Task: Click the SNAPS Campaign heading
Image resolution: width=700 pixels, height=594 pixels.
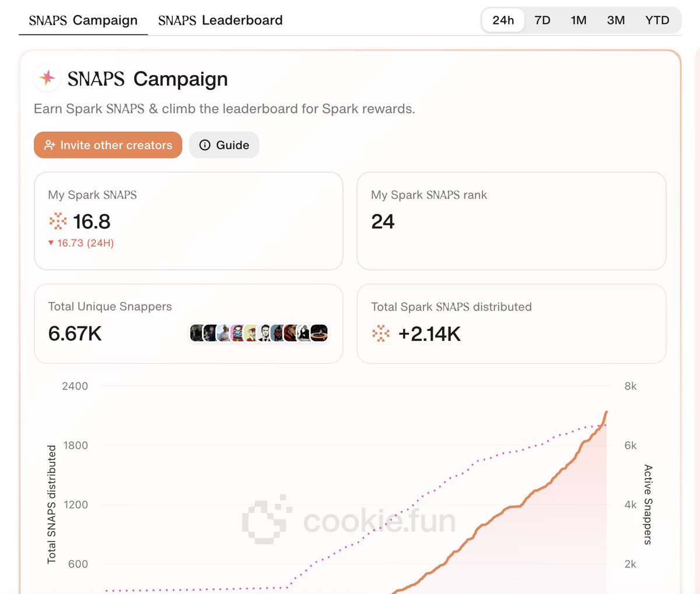Action: coord(148,79)
